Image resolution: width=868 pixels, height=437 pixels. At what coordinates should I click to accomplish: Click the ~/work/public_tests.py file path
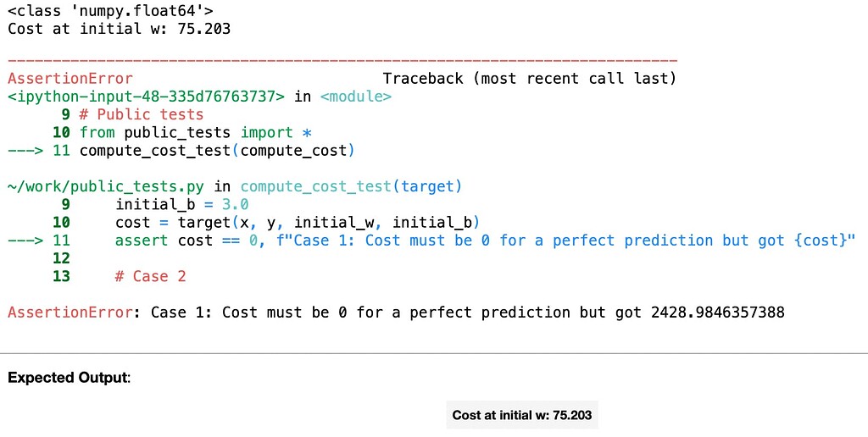coord(106,186)
